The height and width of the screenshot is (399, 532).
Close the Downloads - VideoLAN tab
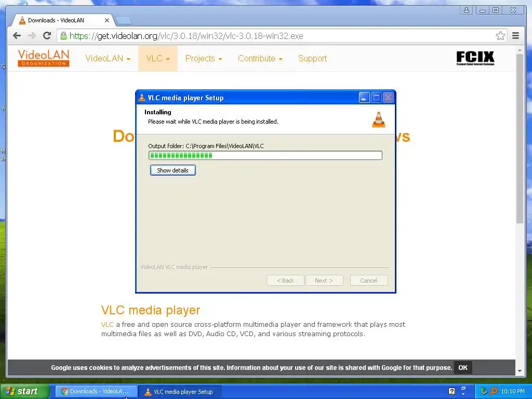click(107, 20)
